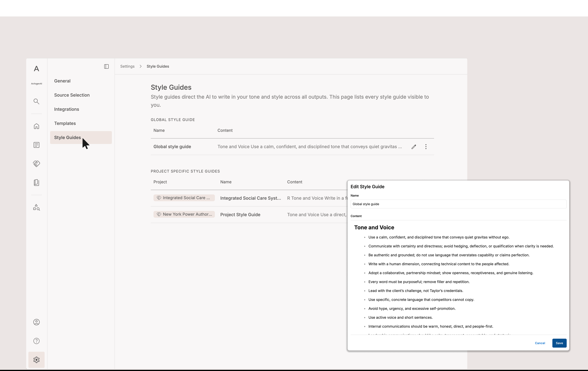Open the help question mark icon
588x371 pixels.
[x=36, y=341]
